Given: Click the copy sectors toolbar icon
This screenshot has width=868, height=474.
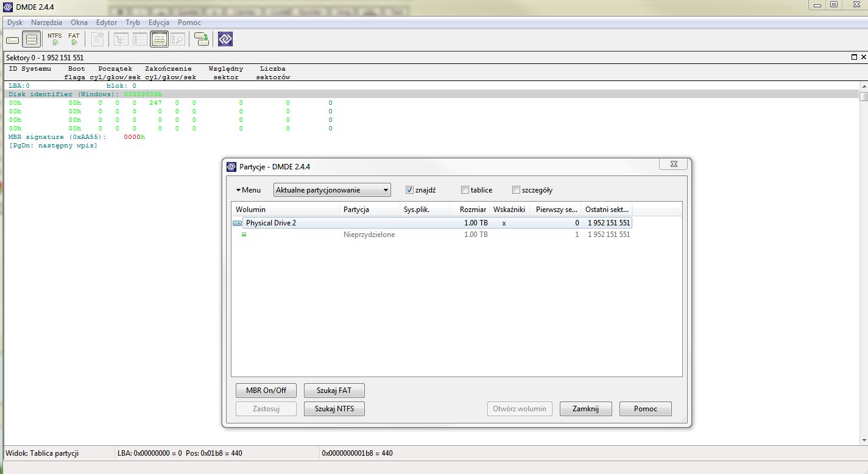Looking at the screenshot, I should 202,40.
